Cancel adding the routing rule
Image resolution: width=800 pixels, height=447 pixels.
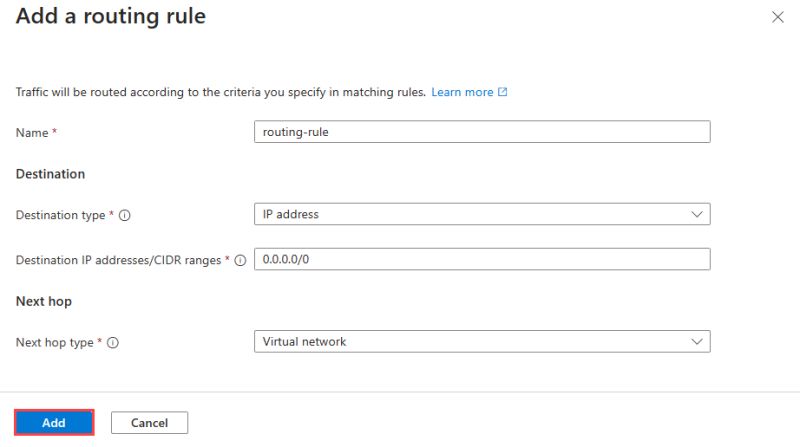149,423
